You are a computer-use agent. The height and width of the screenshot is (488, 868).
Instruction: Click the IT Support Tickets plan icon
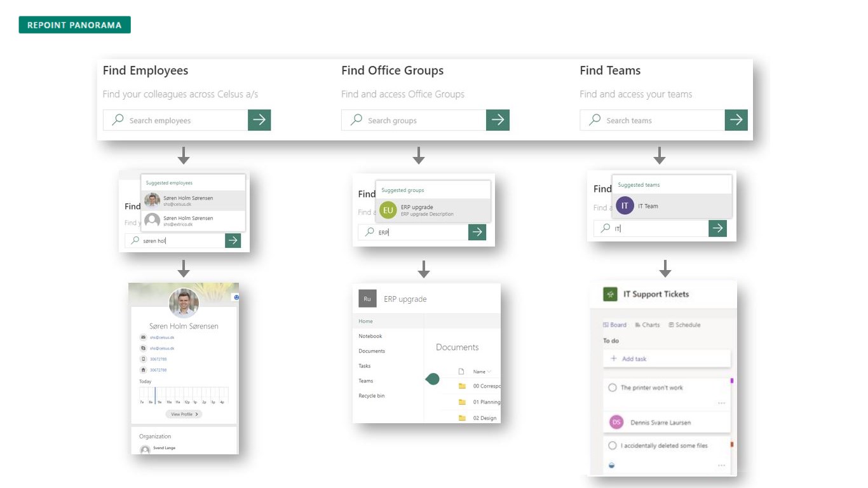click(x=610, y=294)
